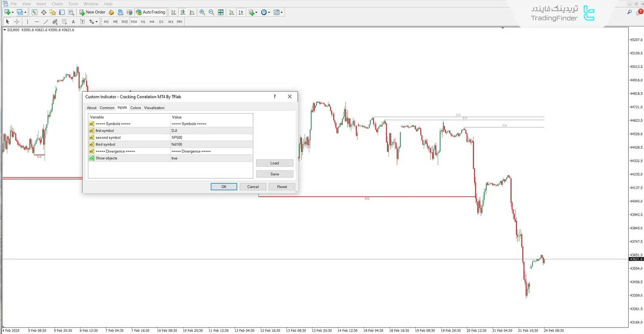The width and height of the screenshot is (644, 334).
Task: Open the Charts menu
Action: click(57, 4)
